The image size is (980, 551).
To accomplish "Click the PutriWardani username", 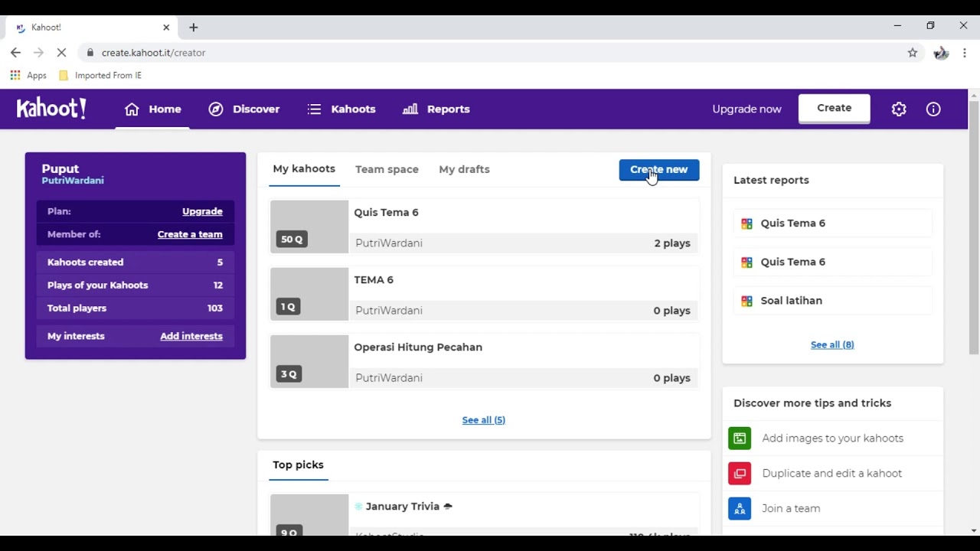I will [x=73, y=181].
